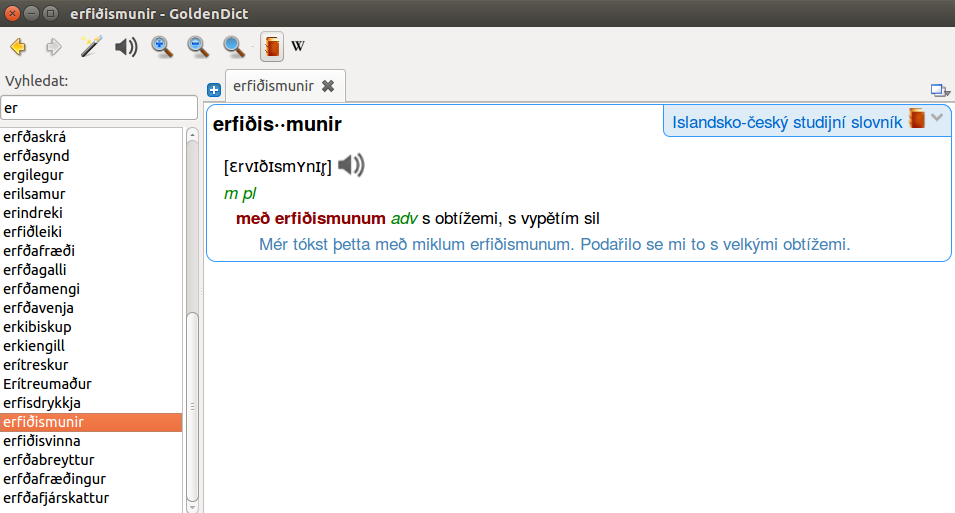Select erfiðisvinna in the word list

[x=91, y=440]
